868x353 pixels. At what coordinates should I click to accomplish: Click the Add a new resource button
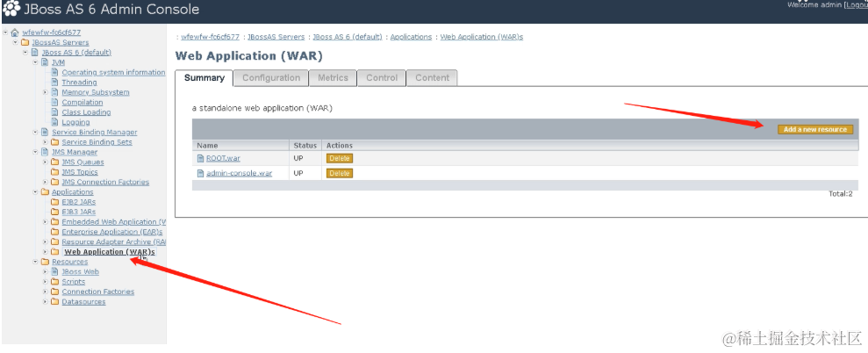click(814, 130)
